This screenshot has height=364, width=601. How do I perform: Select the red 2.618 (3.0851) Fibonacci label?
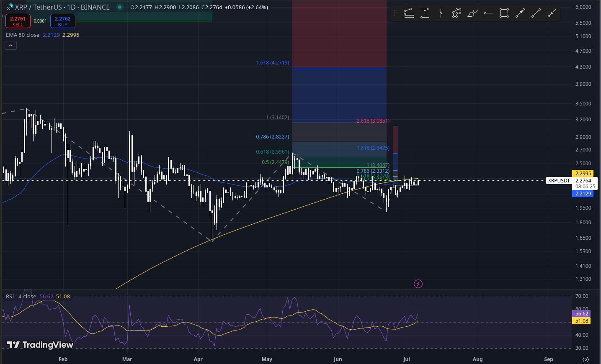click(373, 121)
